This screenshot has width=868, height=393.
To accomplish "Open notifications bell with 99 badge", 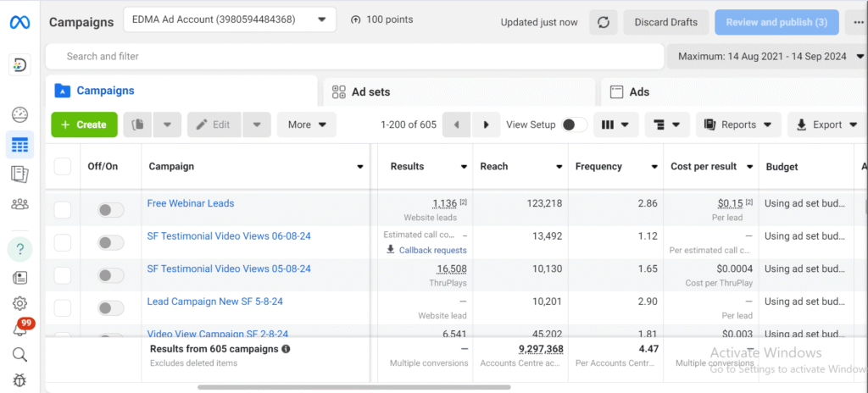I will click(19, 329).
